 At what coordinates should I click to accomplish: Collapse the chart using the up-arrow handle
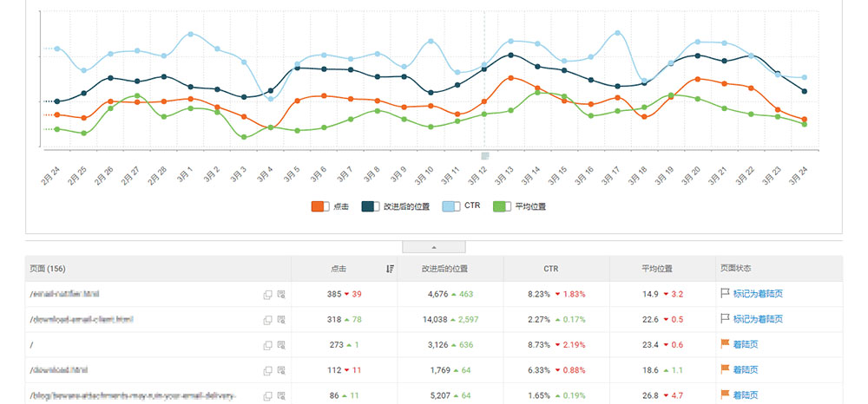[x=434, y=247]
